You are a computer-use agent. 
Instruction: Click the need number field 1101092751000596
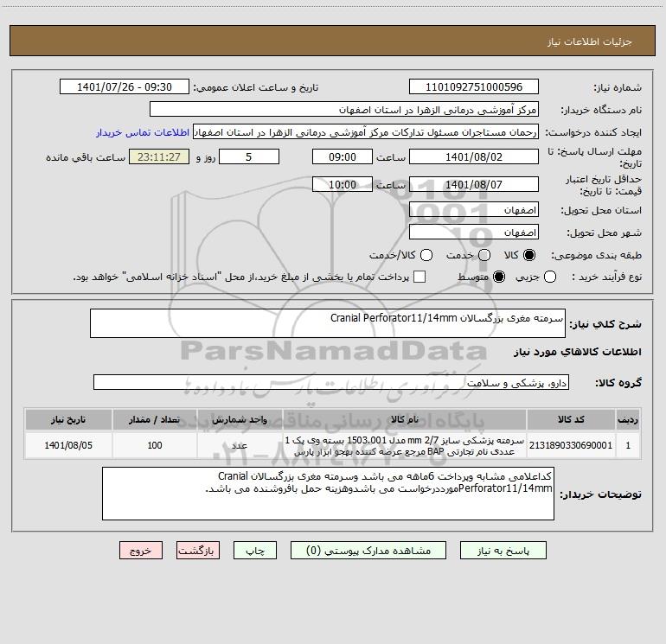(x=474, y=87)
